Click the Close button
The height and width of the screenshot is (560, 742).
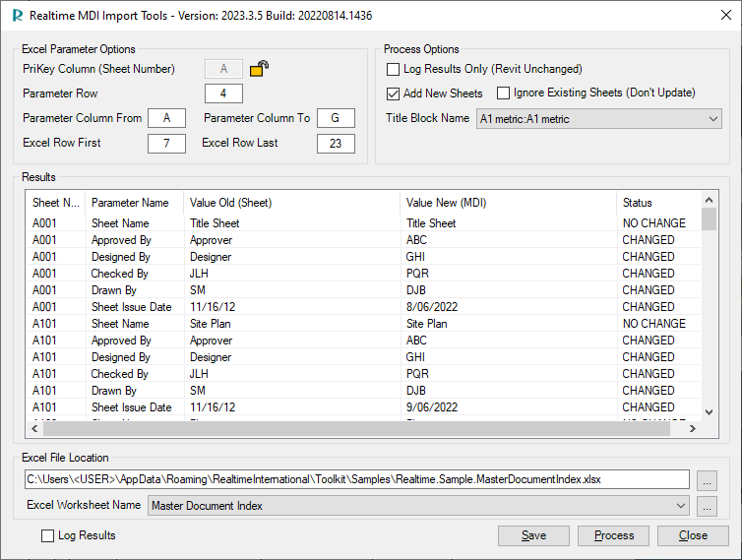point(693,535)
